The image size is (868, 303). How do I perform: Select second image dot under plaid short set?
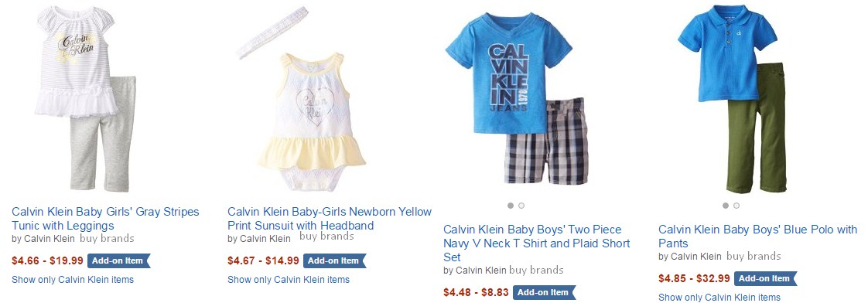pyautogui.click(x=521, y=206)
